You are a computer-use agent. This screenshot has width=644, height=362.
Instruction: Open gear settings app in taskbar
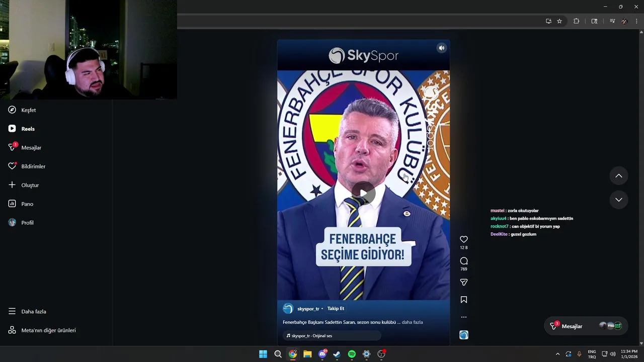point(367,354)
